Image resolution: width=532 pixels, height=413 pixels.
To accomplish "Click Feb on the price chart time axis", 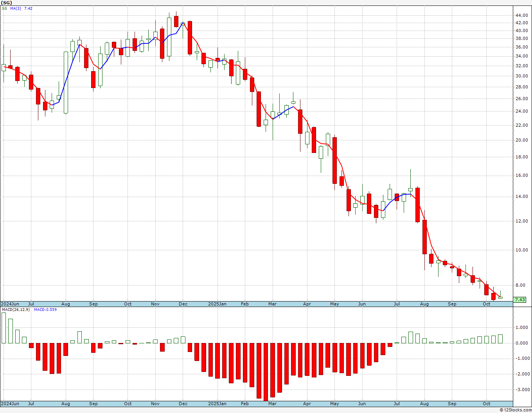I will click(245, 304).
